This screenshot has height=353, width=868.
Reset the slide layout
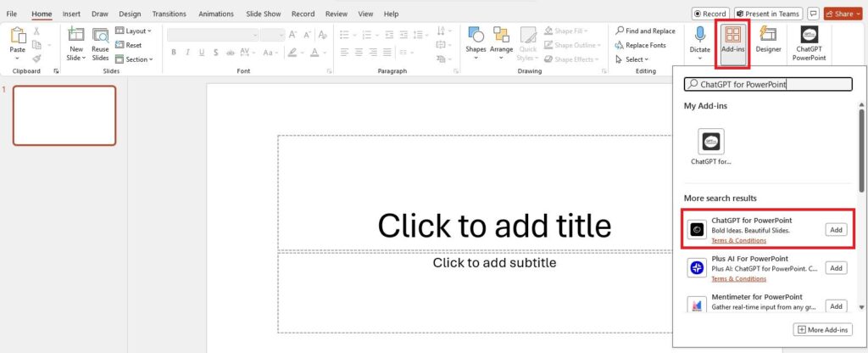[129, 46]
